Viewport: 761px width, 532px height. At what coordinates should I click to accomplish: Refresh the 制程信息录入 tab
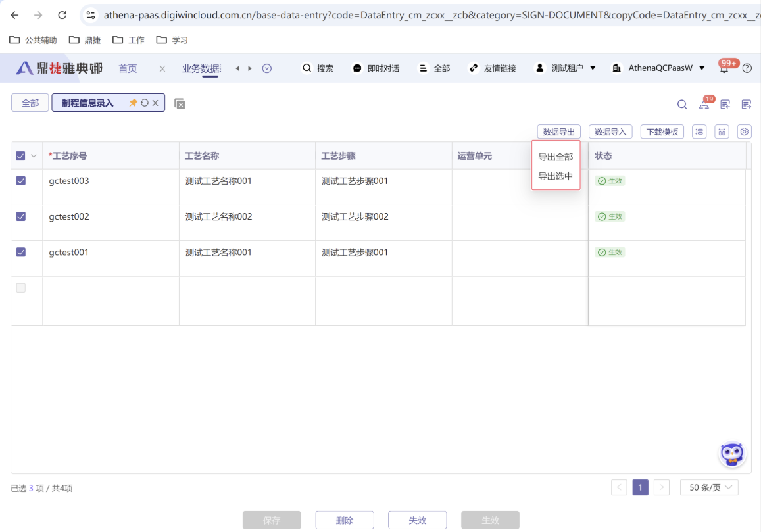pyautogui.click(x=145, y=103)
